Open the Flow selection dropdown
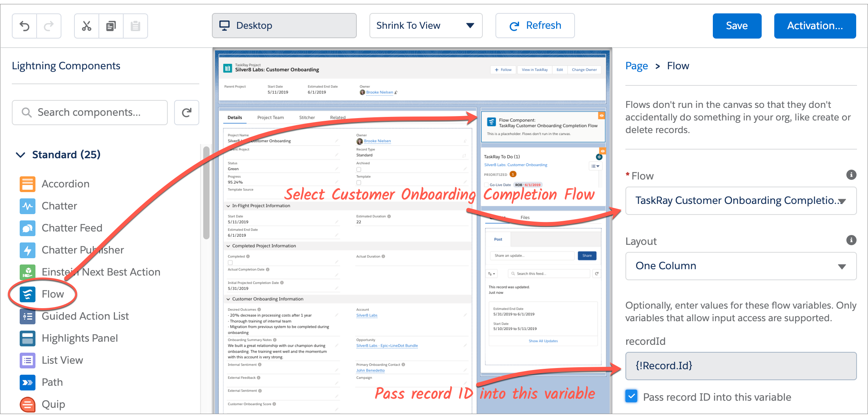The image size is (868, 418). (x=741, y=201)
